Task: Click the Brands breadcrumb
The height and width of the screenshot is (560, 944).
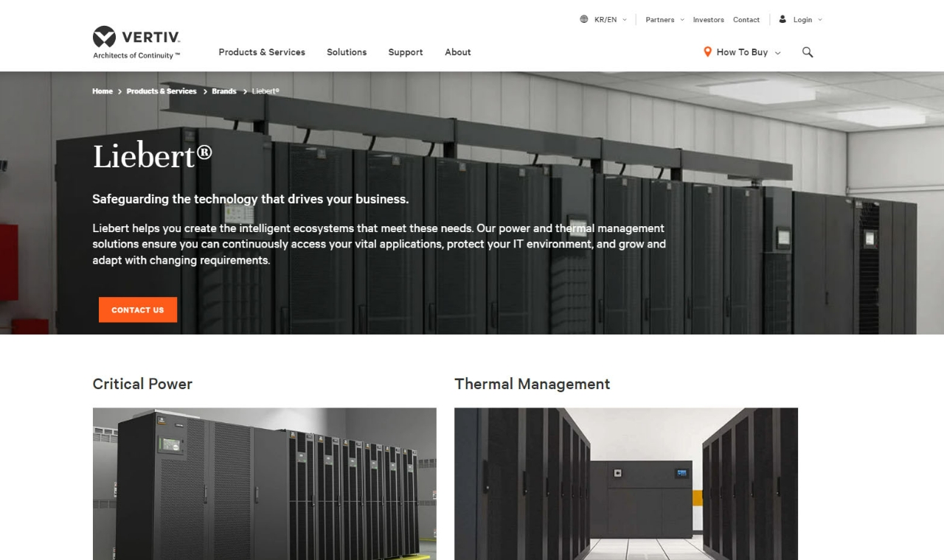Action: click(x=224, y=91)
